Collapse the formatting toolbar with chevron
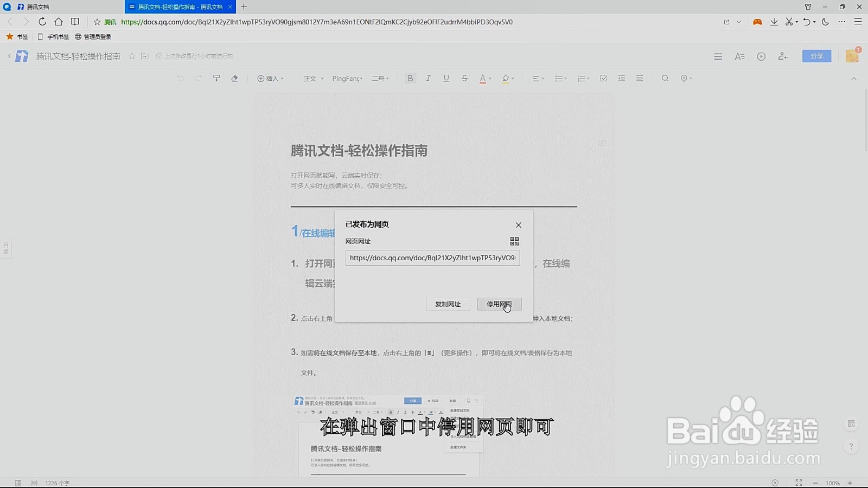Image resolution: width=868 pixels, height=488 pixels. pos(854,79)
